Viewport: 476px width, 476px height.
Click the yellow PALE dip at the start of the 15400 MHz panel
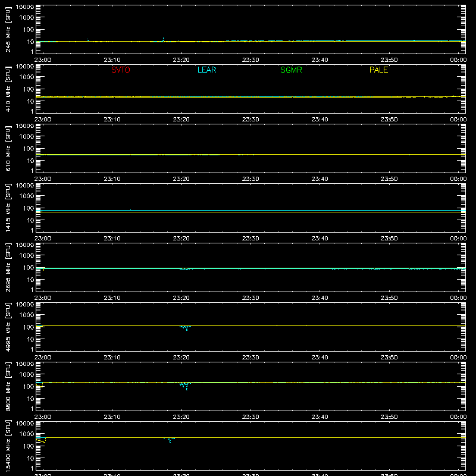tap(40, 440)
